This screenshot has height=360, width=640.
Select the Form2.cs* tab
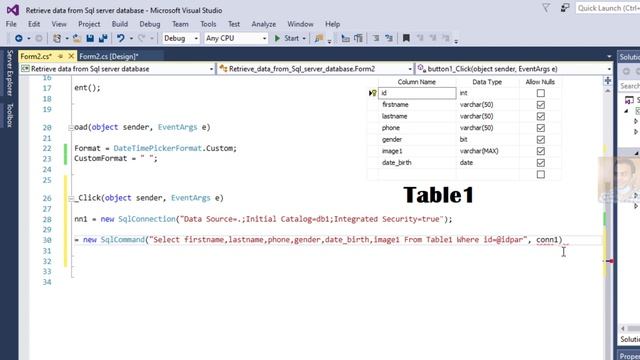click(36, 56)
